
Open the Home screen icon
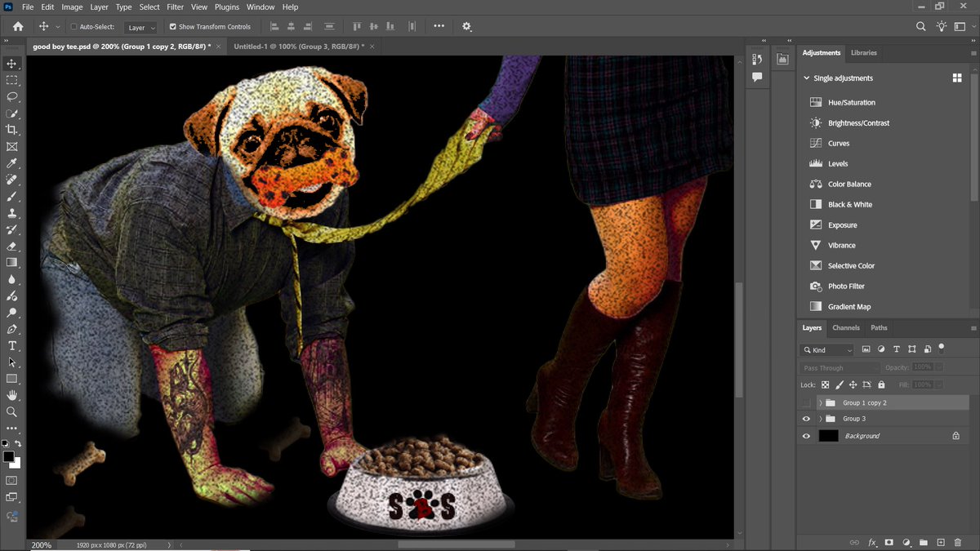tap(18, 26)
